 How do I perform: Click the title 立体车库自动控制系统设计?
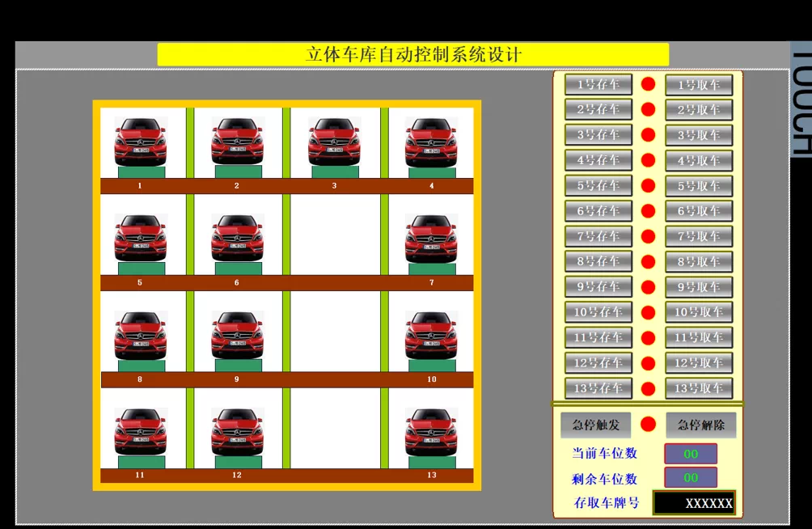coord(413,54)
